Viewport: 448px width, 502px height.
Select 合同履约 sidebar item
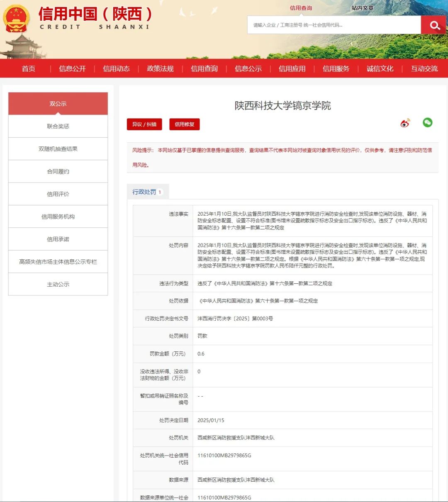[x=58, y=171]
